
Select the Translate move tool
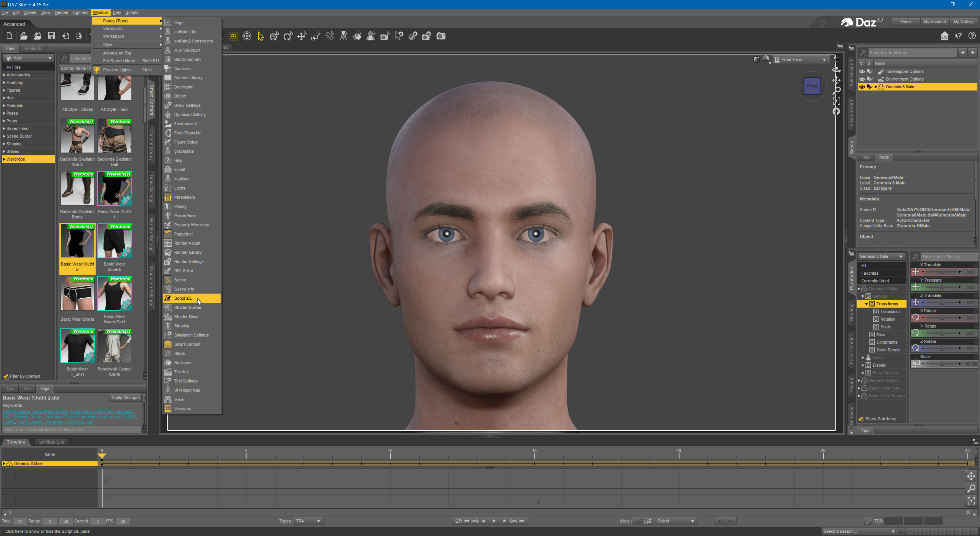tap(302, 36)
